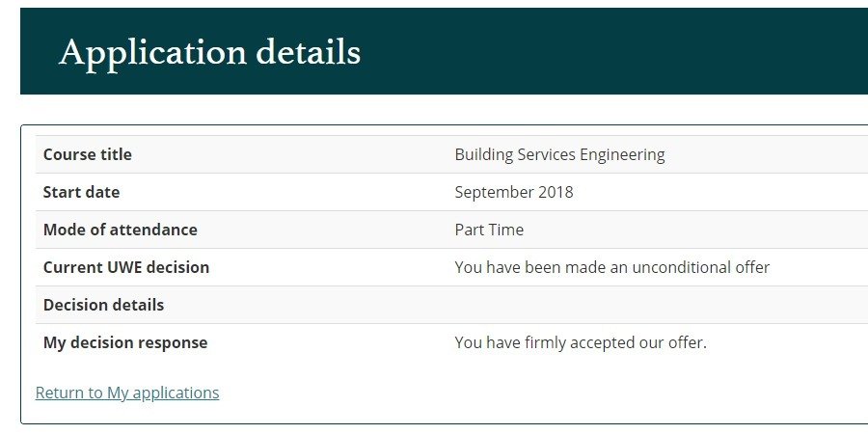The image size is (868, 434).
Task: Select the Decision details label
Action: tap(104, 305)
